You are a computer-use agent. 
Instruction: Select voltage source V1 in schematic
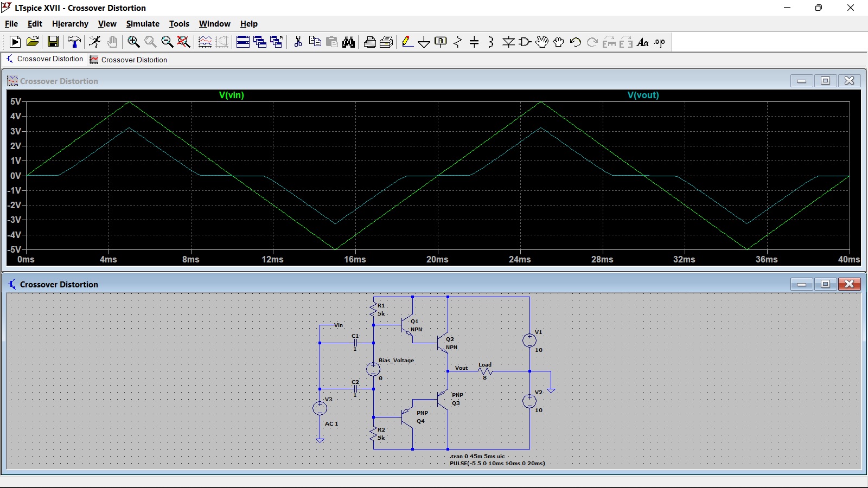coord(529,341)
